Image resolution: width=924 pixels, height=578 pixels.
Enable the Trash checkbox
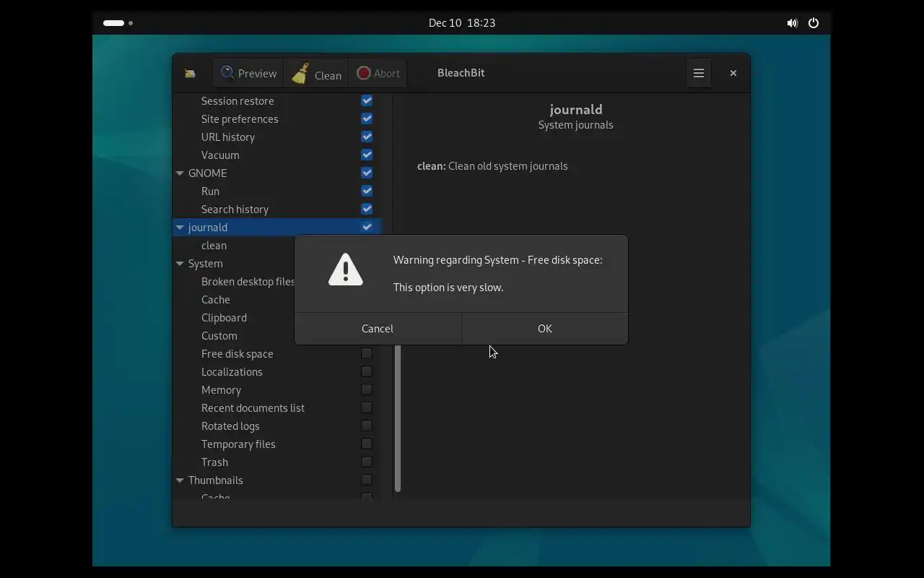367,462
